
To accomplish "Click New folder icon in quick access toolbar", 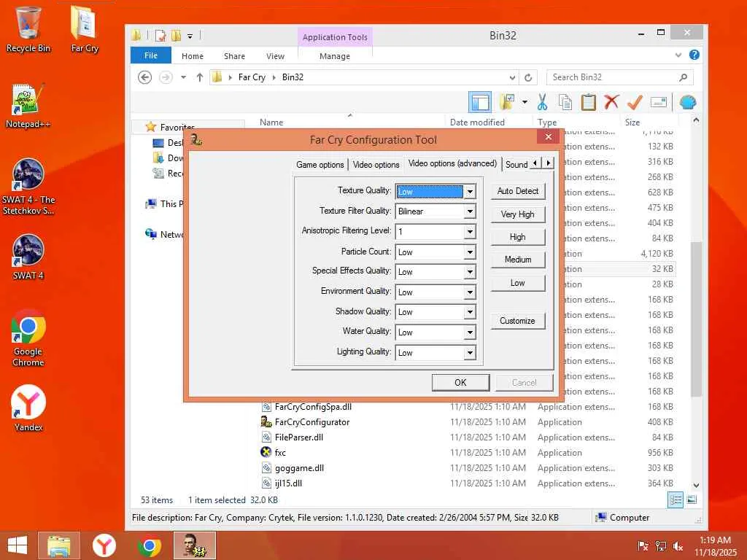I will (176, 35).
